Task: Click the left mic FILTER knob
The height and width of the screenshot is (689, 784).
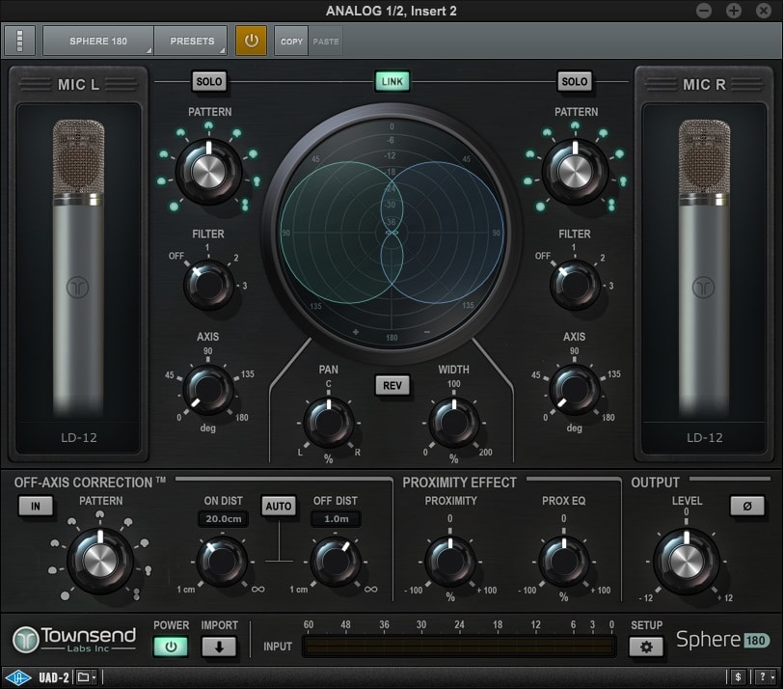Action: point(208,286)
